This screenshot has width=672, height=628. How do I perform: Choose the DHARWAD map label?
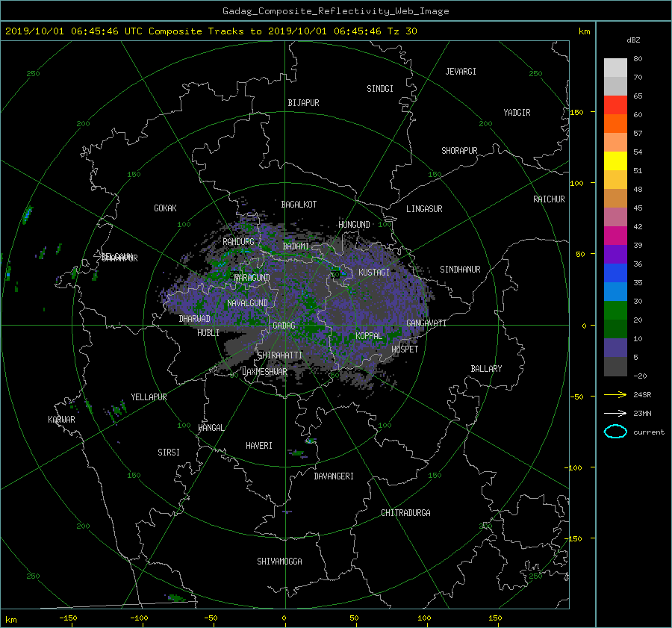click(195, 319)
